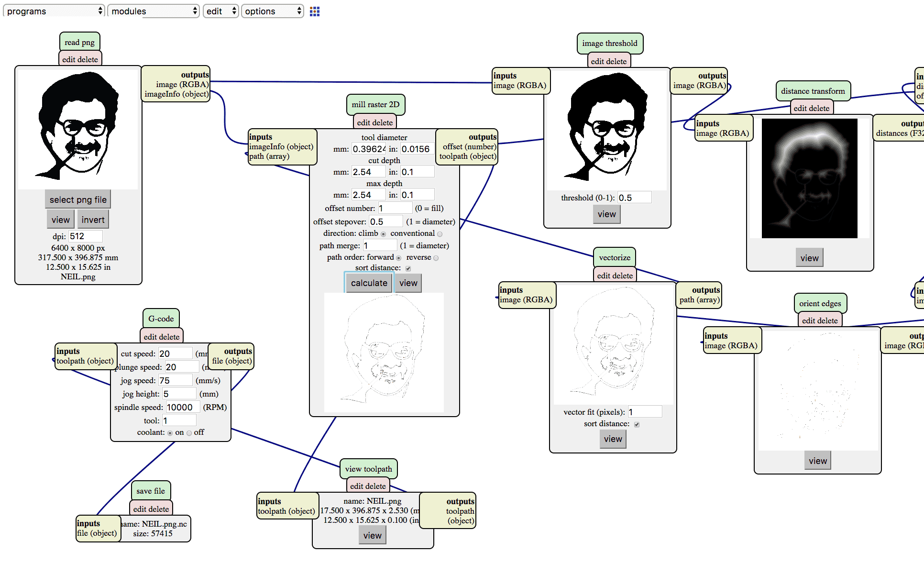This screenshot has height=574, width=924.
Task: Select reverse path order radio button
Action: [x=436, y=258]
